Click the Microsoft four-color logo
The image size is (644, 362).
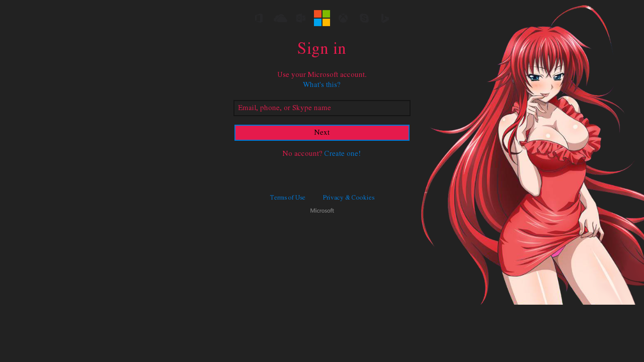(x=322, y=18)
